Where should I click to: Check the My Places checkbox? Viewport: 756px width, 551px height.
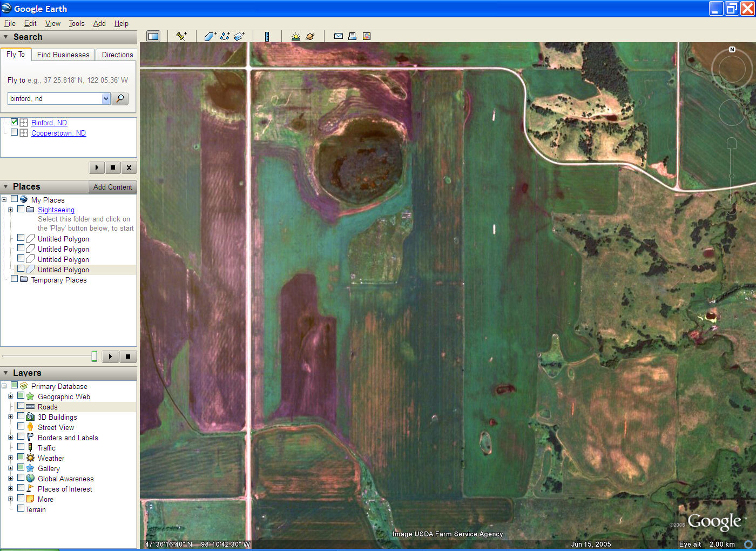15,199
